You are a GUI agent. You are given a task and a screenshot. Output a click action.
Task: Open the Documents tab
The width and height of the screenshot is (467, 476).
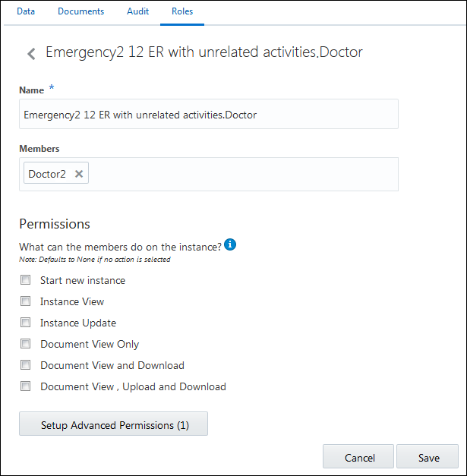tap(80, 11)
